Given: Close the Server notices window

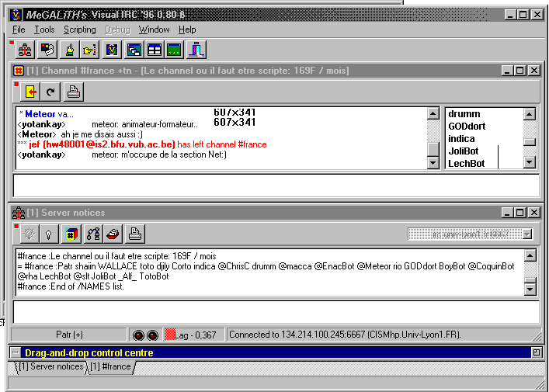Looking at the screenshot, I should [x=533, y=213].
